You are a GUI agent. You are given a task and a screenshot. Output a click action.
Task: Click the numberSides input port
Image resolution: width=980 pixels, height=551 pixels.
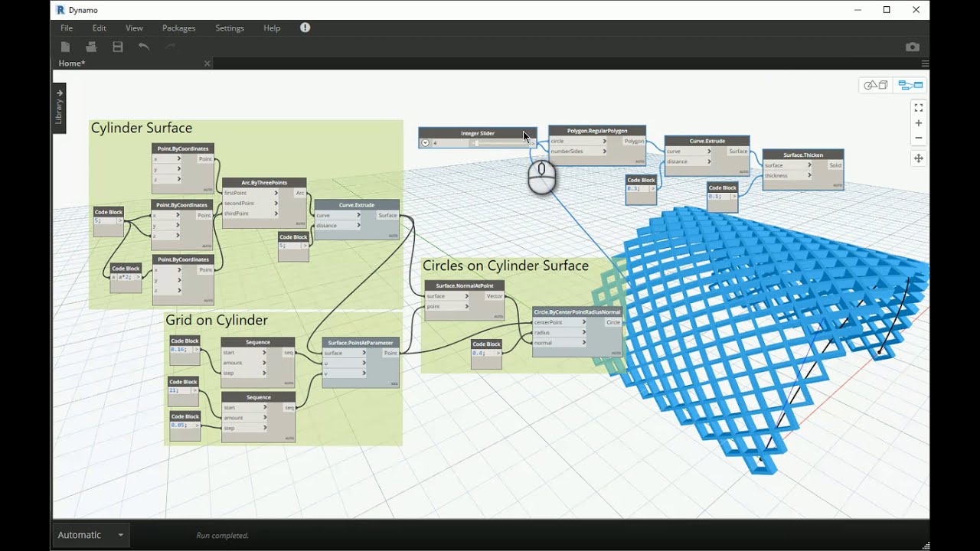(x=578, y=152)
